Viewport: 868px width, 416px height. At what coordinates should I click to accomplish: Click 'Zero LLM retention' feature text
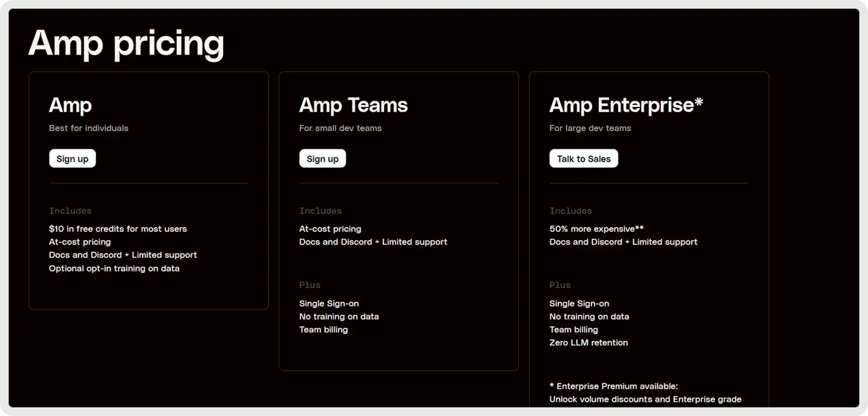(x=589, y=343)
